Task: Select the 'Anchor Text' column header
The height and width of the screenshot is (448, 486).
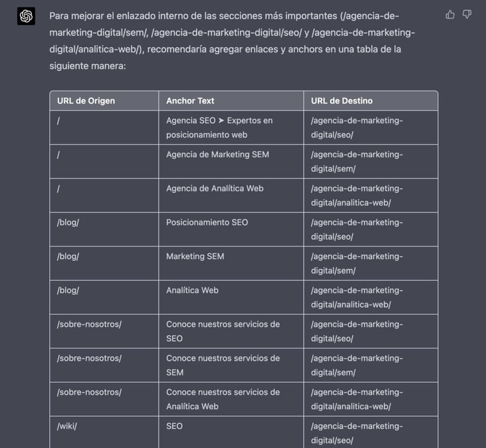Action: tap(190, 100)
